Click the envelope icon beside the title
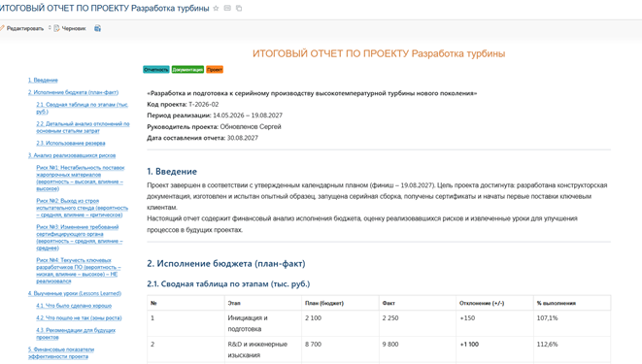 [x=227, y=8]
